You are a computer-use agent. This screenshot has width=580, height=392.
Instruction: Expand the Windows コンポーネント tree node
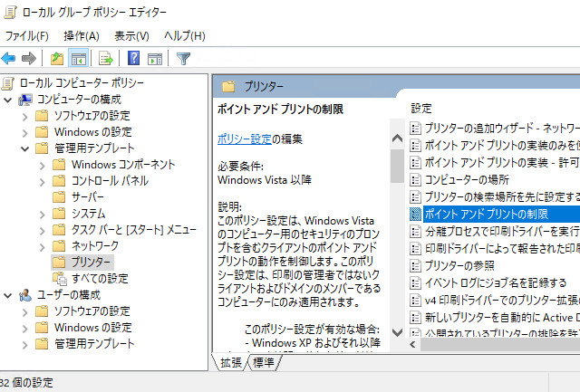click(x=42, y=165)
